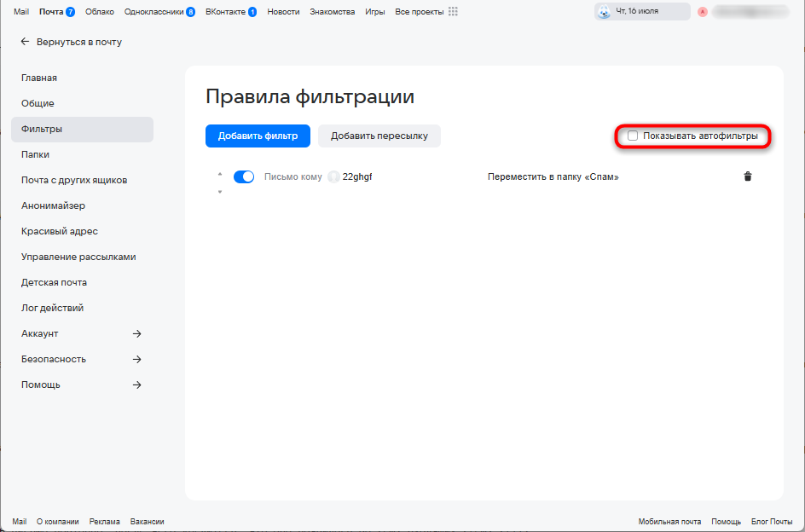Open the all projects grid icon
This screenshot has height=532, width=805.
click(x=453, y=11)
